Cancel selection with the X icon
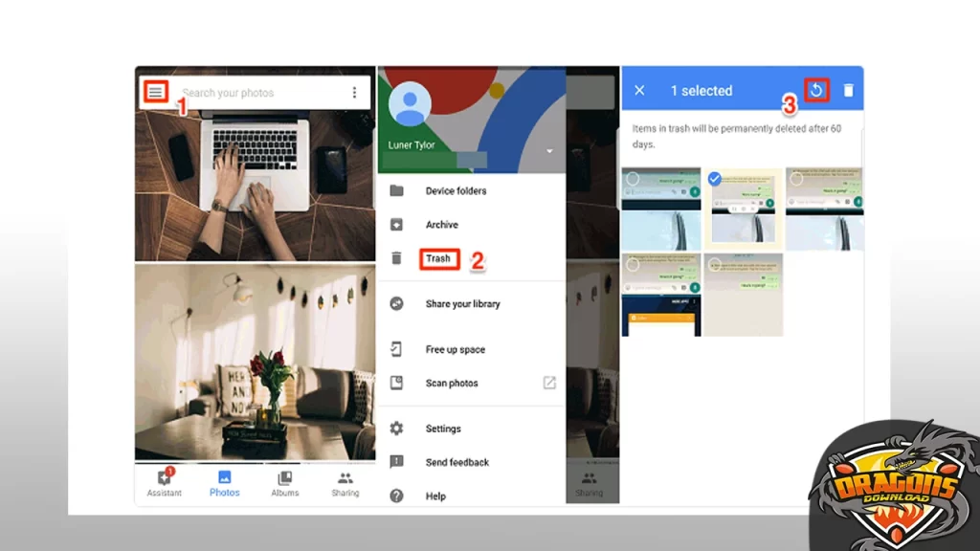Viewport: 980px width, 551px height. click(639, 90)
